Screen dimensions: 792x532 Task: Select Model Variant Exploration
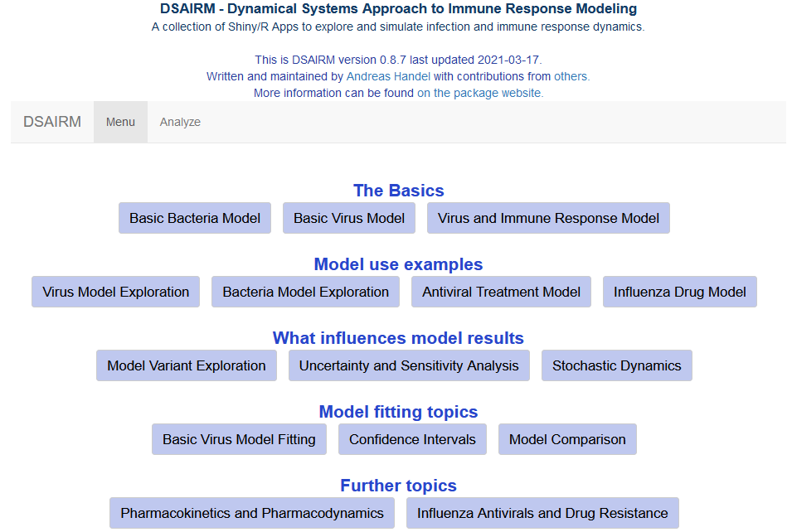pos(187,365)
